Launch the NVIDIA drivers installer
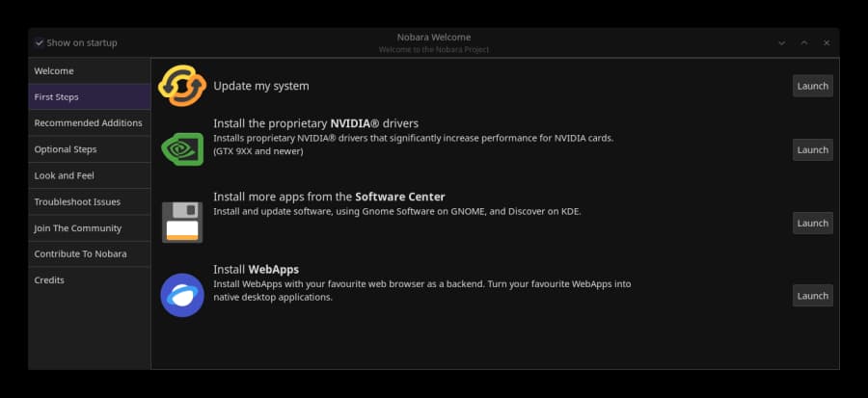This screenshot has width=868, height=398. (813, 149)
